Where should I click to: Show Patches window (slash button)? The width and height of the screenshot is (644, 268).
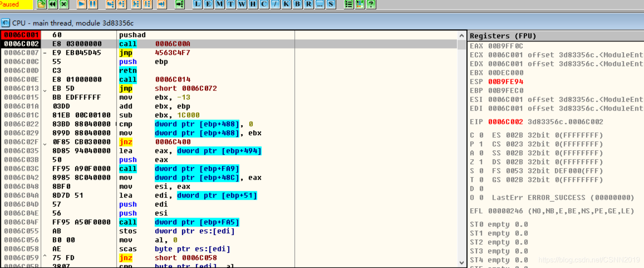(x=275, y=4)
